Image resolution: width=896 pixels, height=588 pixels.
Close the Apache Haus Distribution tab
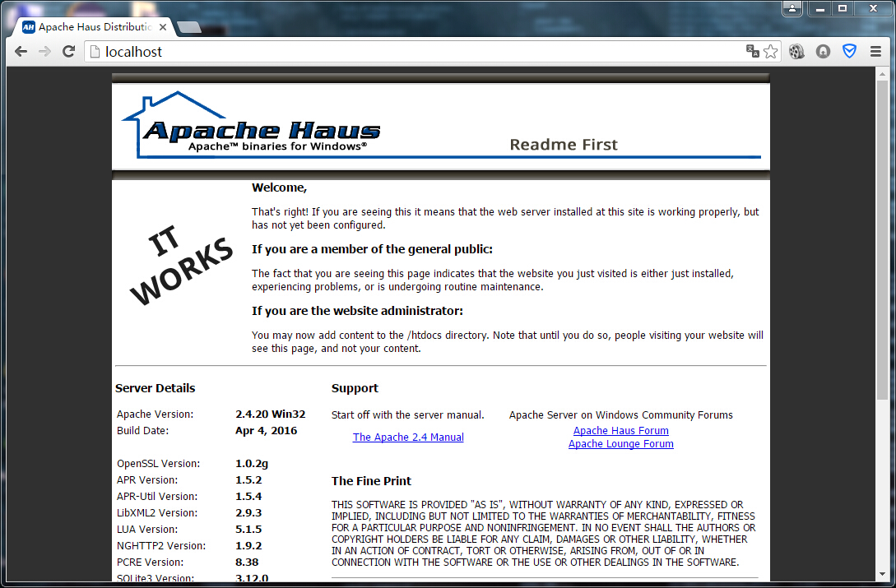tap(163, 27)
